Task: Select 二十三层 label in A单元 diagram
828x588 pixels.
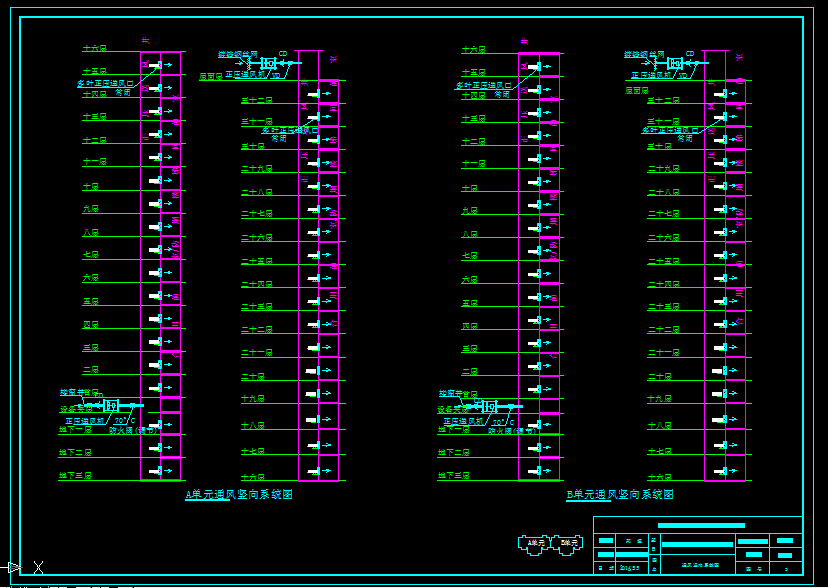Action: 257,306
